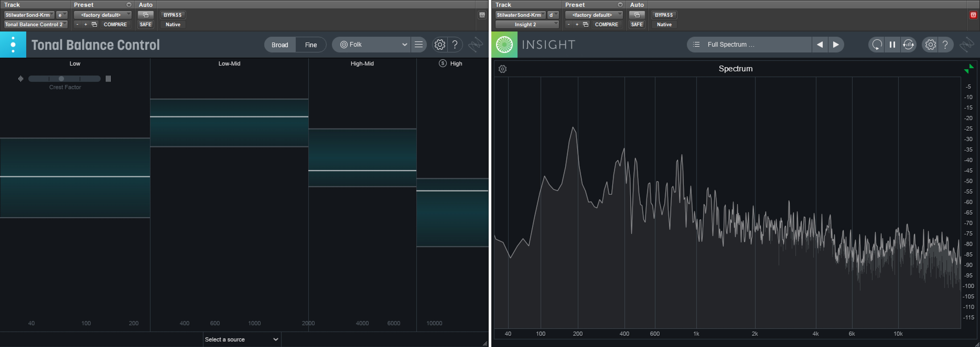Click Tonal Balance window target button top-right
Viewport: 980px width, 347px height.
pos(482,15)
